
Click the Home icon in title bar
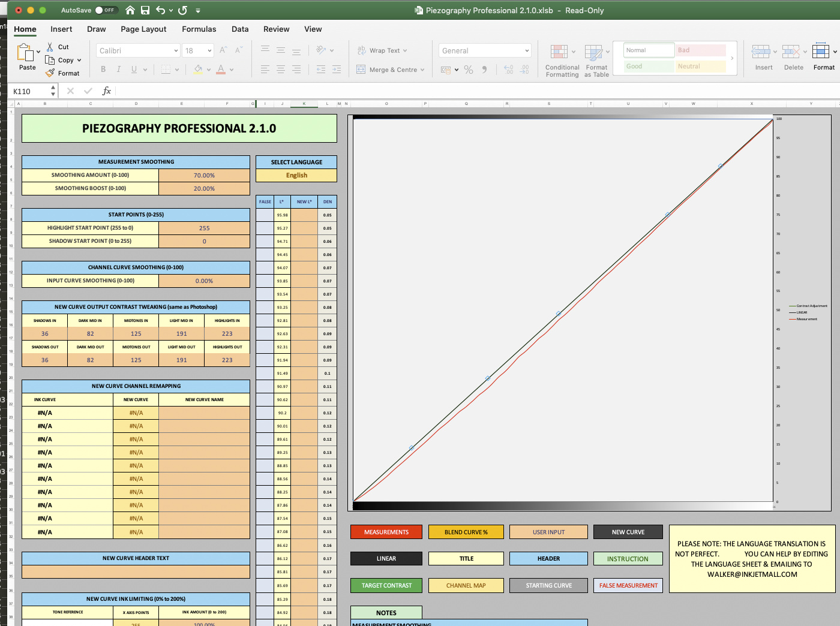click(130, 10)
